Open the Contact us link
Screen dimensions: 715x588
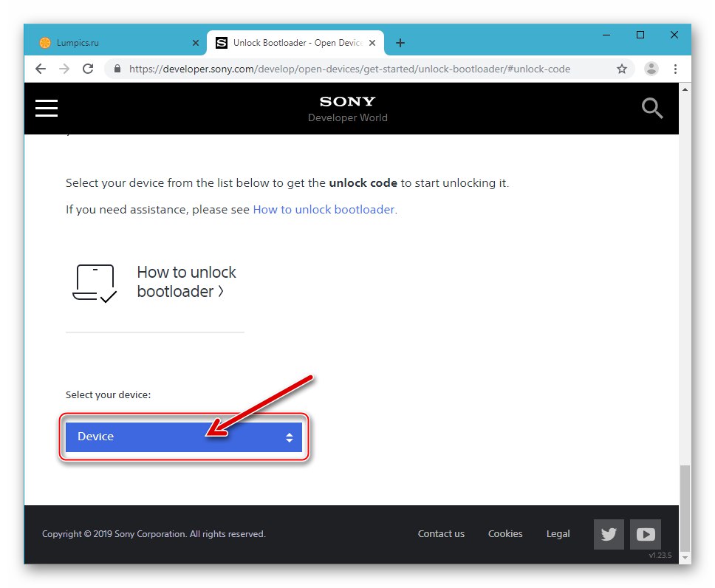[x=440, y=533]
